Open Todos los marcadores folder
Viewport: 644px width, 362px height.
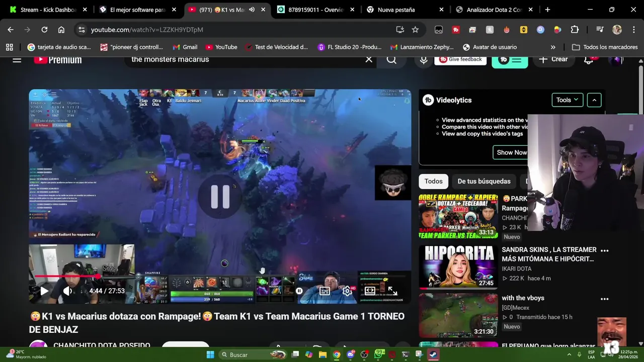[605, 47]
